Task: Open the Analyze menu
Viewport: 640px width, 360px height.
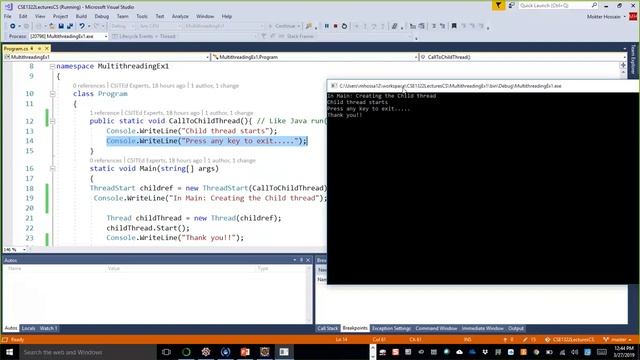Action: coord(180,16)
